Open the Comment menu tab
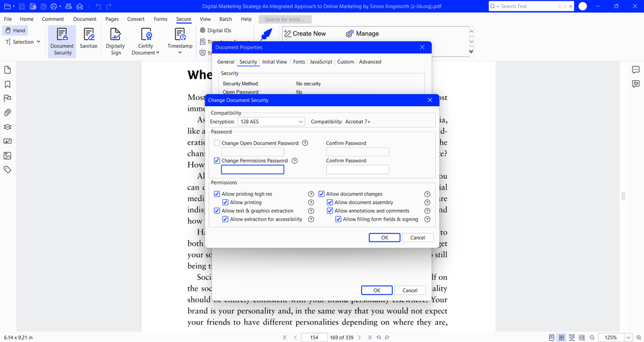The width and height of the screenshot is (644, 342). tap(53, 19)
